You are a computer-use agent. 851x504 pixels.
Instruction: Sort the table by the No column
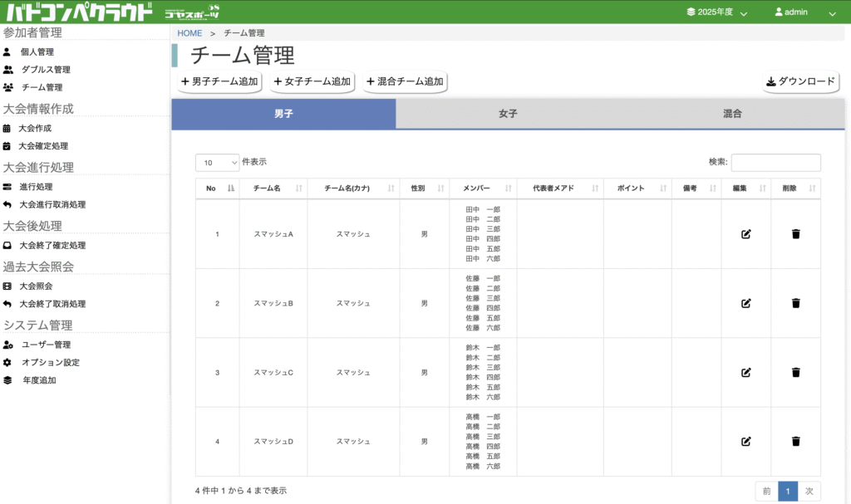tap(217, 188)
